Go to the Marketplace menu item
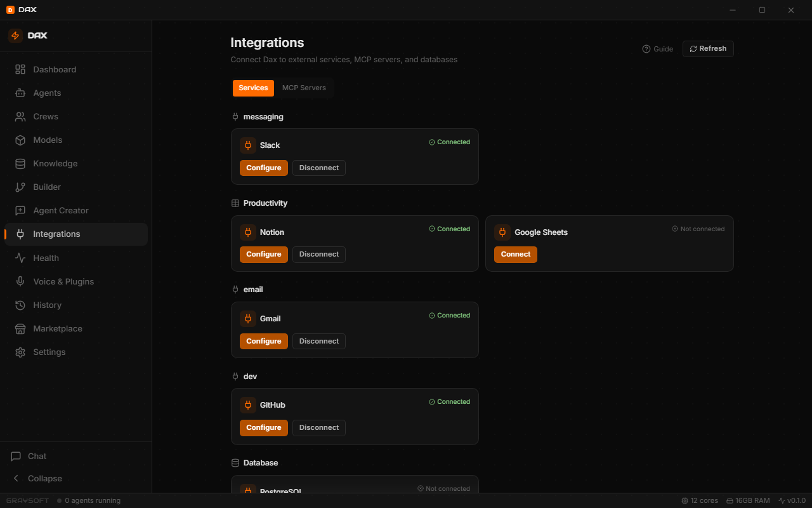This screenshot has width=812, height=508. [76, 328]
